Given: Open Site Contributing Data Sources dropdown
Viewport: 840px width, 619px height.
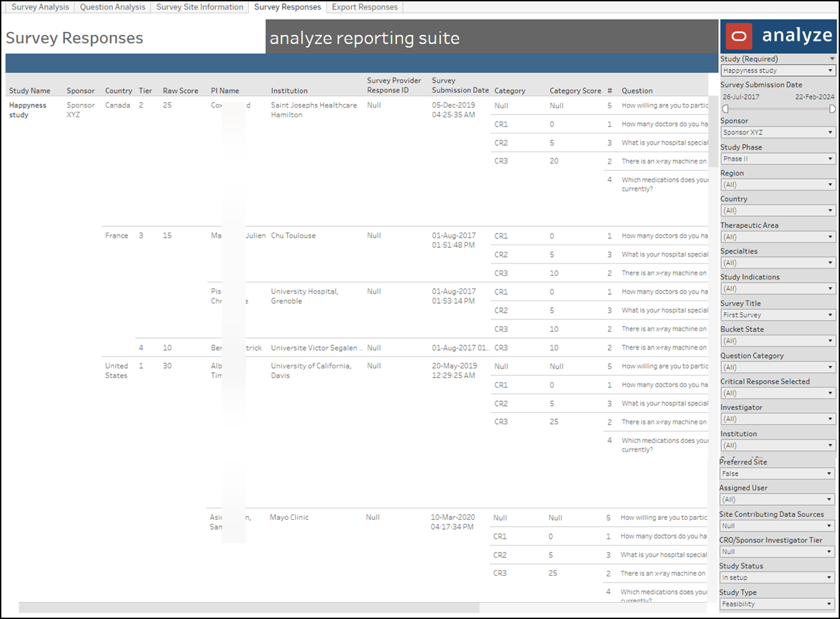Looking at the screenshot, I should pos(777,526).
